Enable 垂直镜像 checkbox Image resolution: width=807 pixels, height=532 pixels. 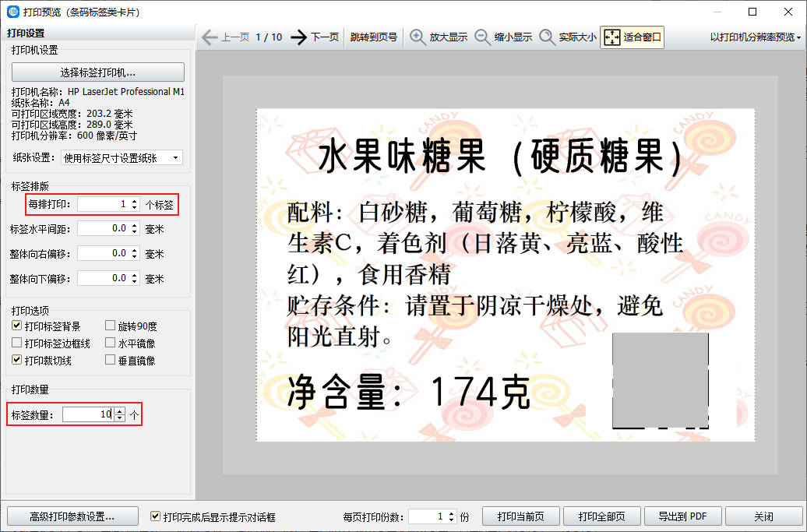click(110, 360)
